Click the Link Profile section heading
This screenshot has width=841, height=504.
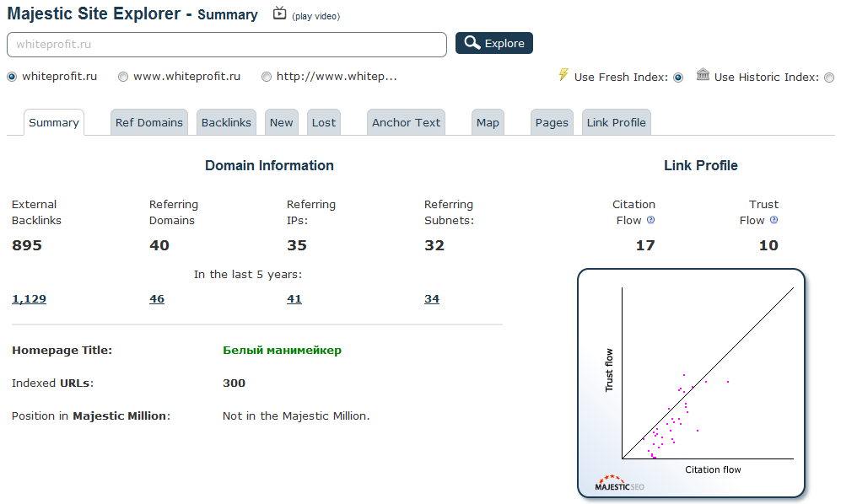click(x=700, y=166)
